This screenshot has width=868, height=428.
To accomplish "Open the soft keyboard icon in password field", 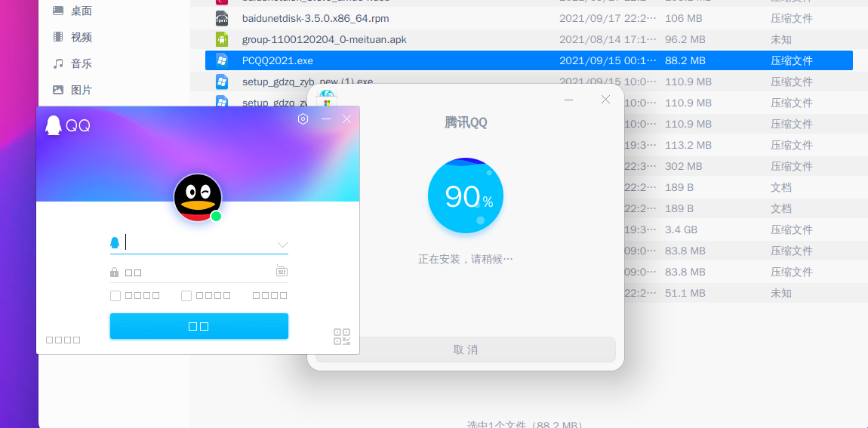I will coord(282,271).
